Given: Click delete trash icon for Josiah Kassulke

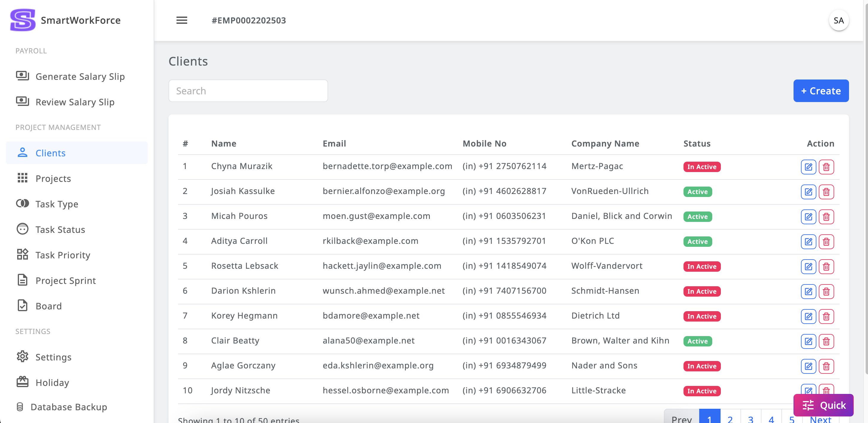Looking at the screenshot, I should (x=826, y=192).
